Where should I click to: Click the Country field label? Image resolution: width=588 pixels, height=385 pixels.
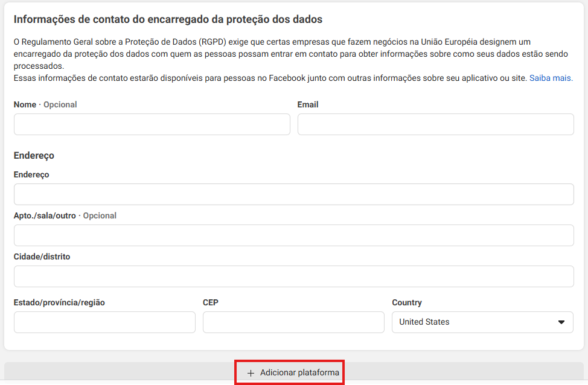[407, 302]
